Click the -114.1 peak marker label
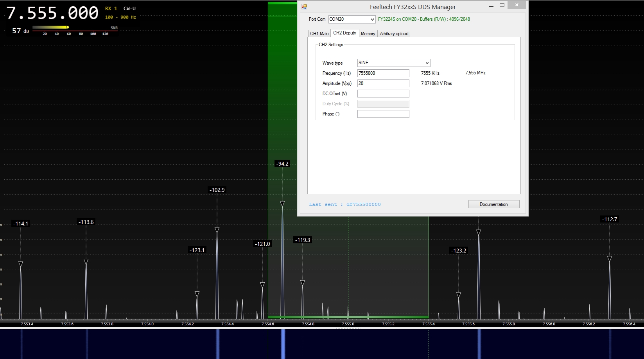Image resolution: width=644 pixels, height=359 pixels. click(x=21, y=224)
